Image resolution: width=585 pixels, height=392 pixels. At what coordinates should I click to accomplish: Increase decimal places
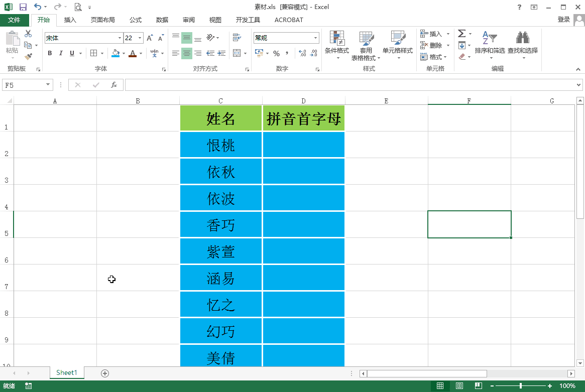click(x=303, y=53)
